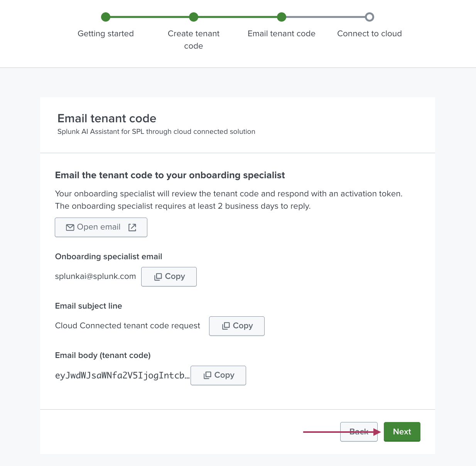Click the Email body (tenant code) label
This screenshot has width=476, height=466.
[x=103, y=355]
